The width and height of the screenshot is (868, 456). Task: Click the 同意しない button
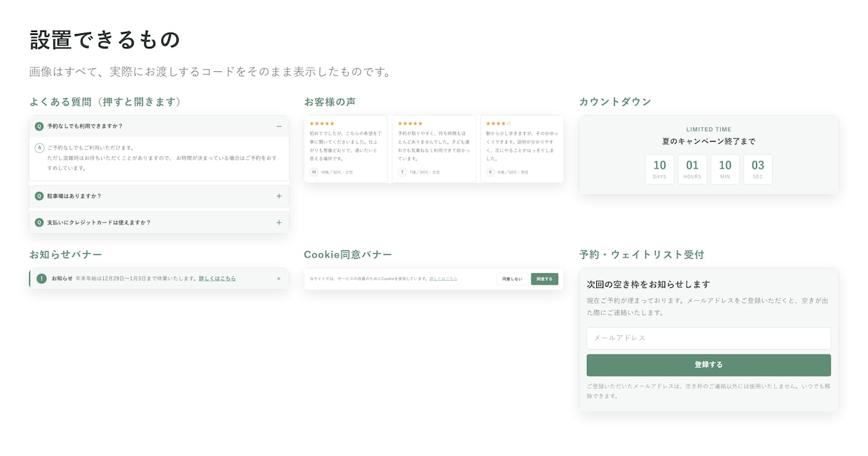click(x=512, y=279)
